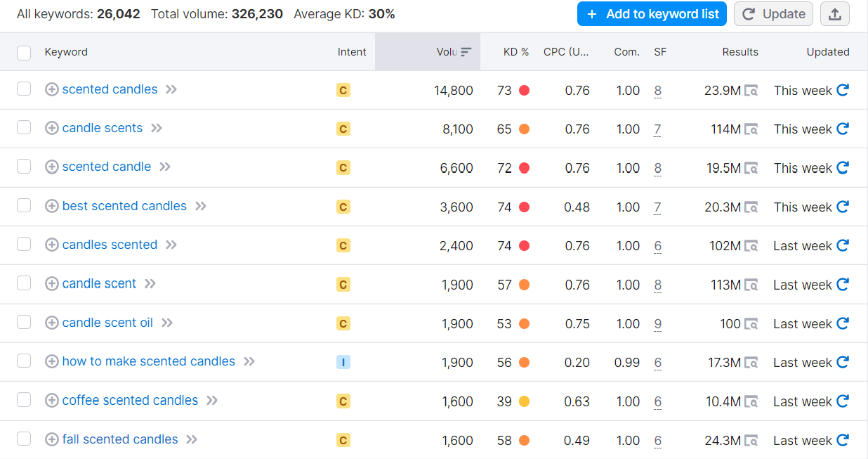
Task: Click the Add to keyword list button
Action: (651, 13)
